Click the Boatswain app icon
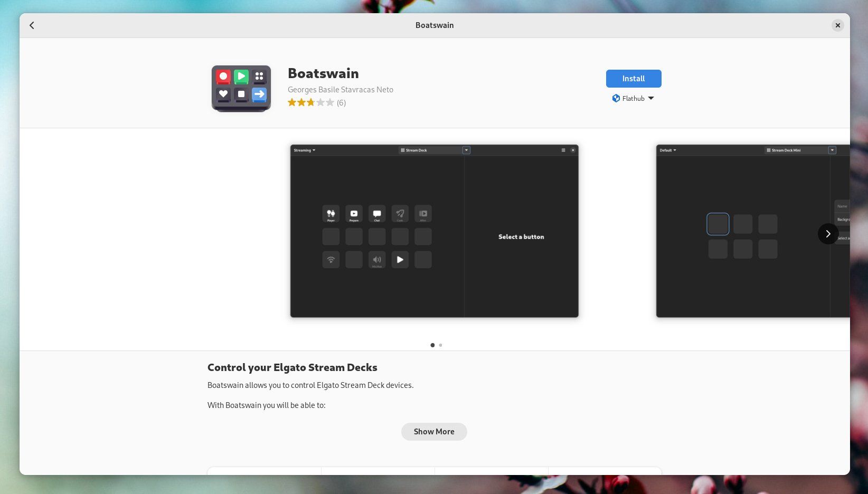This screenshot has width=868, height=494. click(241, 88)
